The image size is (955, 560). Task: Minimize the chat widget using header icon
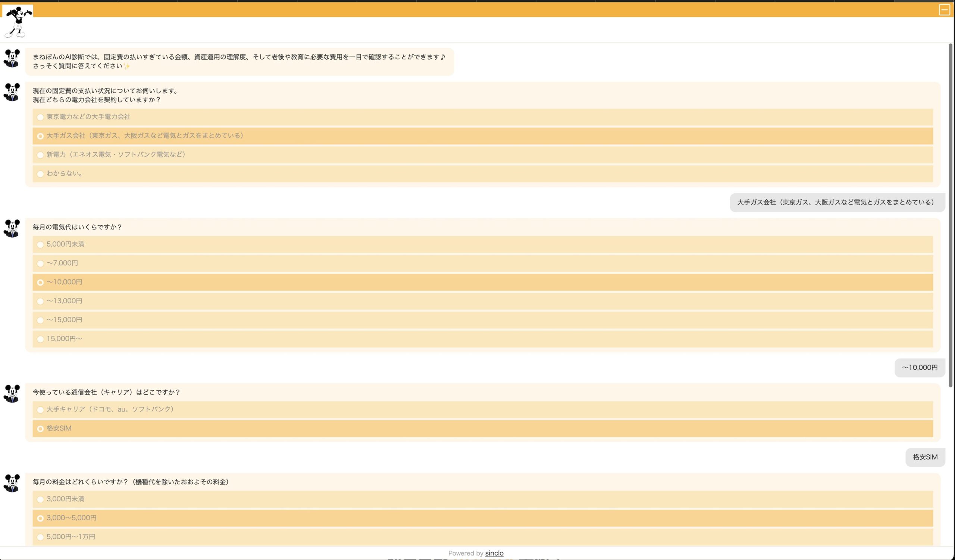[944, 10]
